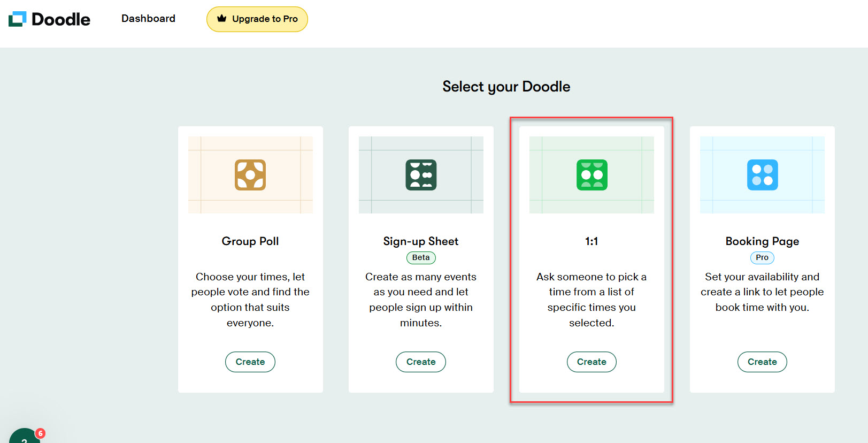The height and width of the screenshot is (443, 868).
Task: Click 'Choose your times, let people vote' description
Action: tap(250, 300)
